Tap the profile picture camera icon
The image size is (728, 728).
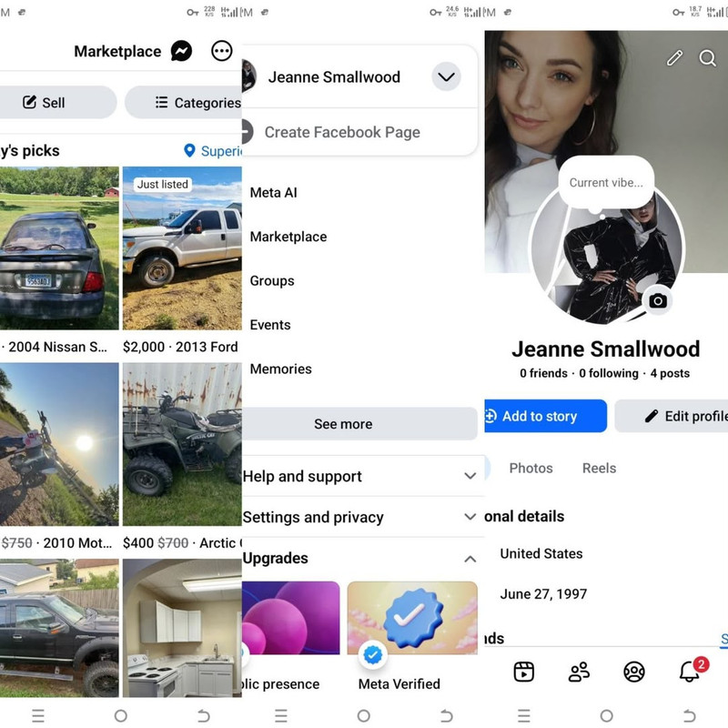(x=657, y=301)
